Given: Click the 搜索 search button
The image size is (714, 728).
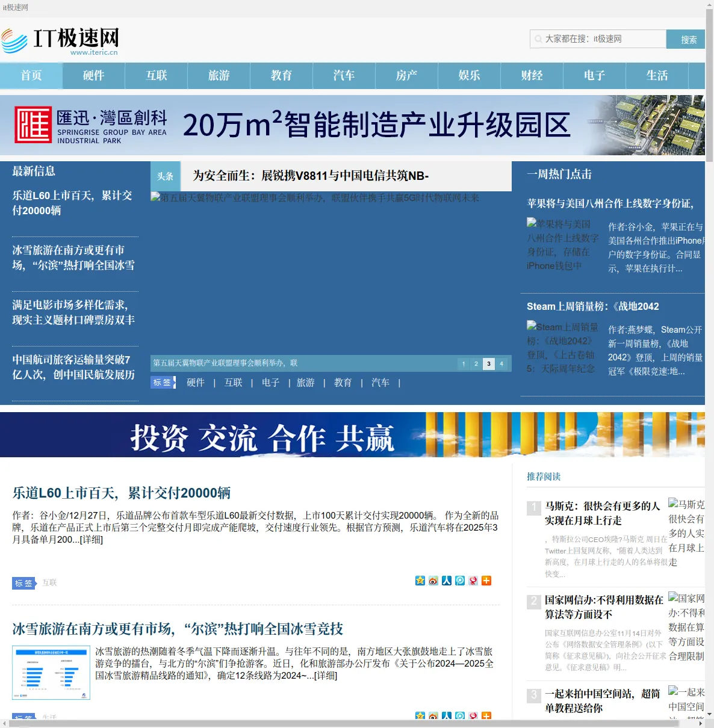Looking at the screenshot, I should tap(686, 39).
